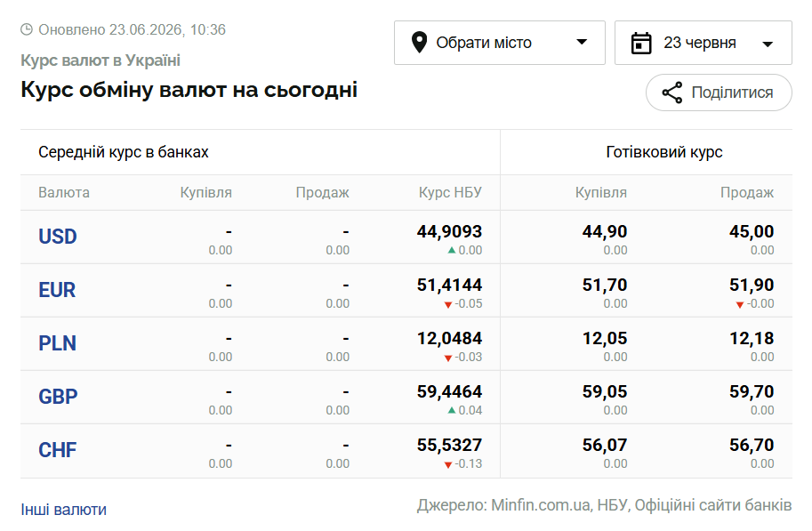Click USD cash buy value 44,90

pos(605,231)
